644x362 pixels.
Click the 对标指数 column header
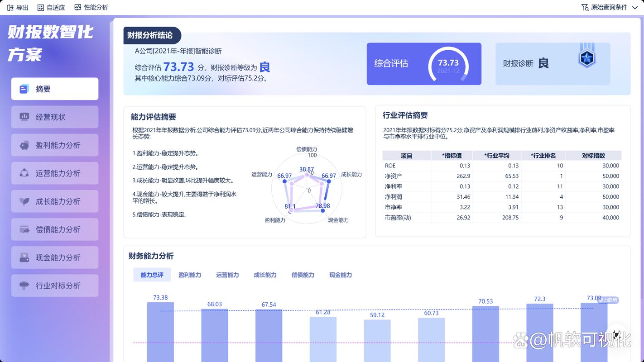click(593, 156)
